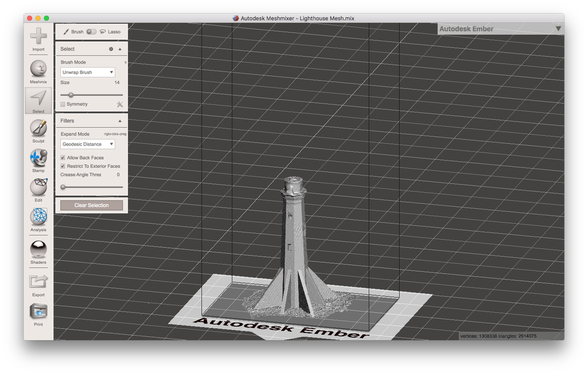Activate the Select tool

tap(38, 101)
